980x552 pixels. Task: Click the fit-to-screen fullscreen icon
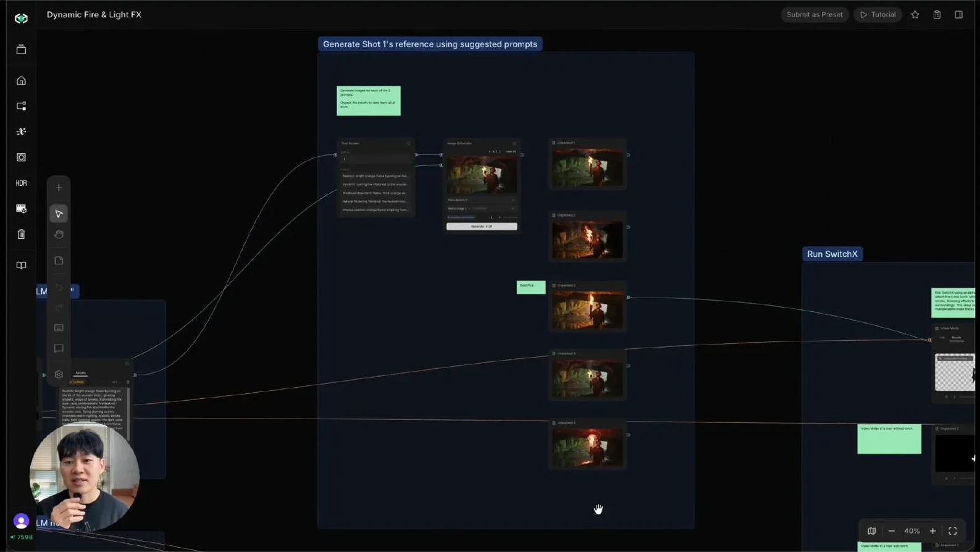click(x=953, y=531)
